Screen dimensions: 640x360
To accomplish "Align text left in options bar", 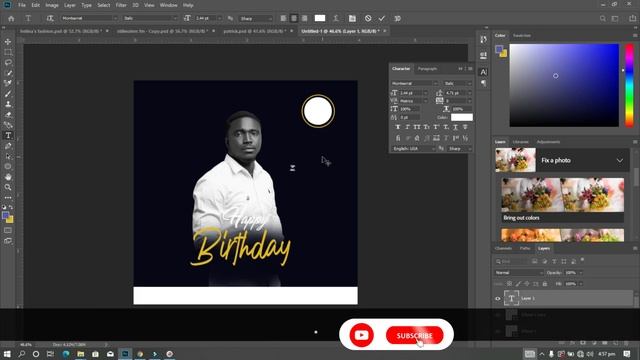I will pyautogui.click(x=283, y=18).
